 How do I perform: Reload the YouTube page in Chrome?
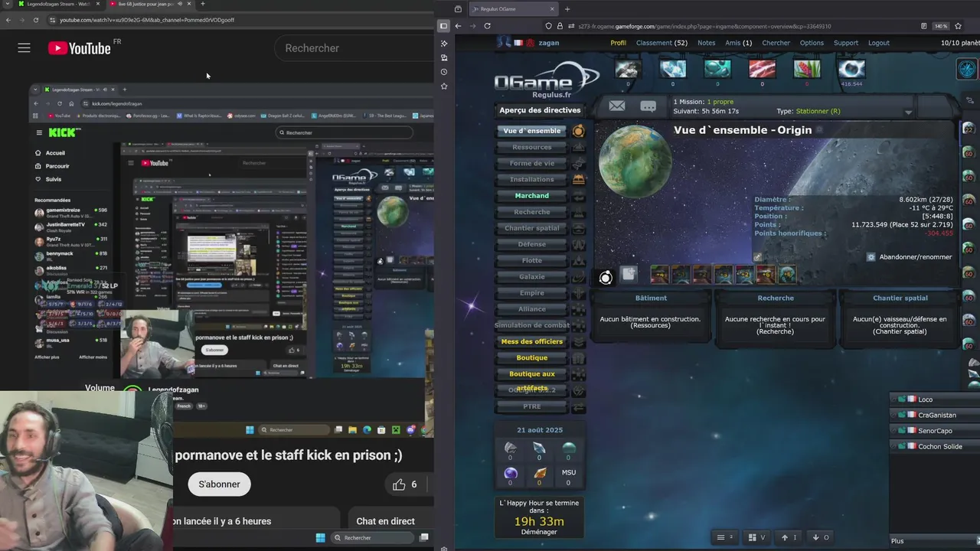pyautogui.click(x=36, y=20)
